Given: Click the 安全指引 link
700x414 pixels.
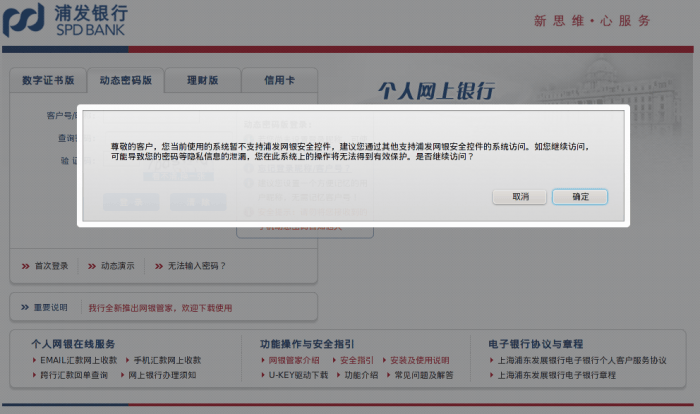Looking at the screenshot, I should [x=357, y=360].
